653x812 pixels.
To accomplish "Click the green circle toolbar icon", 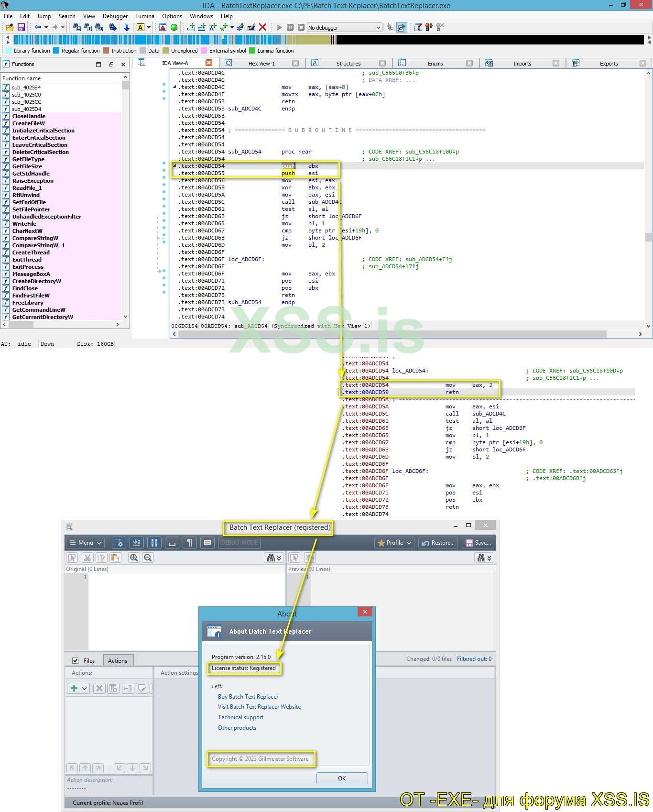I will [174, 27].
